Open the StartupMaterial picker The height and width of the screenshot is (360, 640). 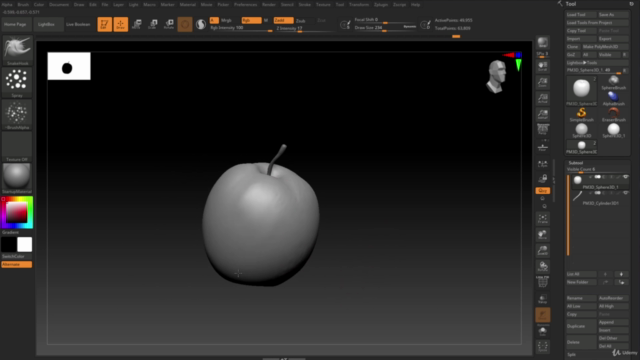[17, 178]
